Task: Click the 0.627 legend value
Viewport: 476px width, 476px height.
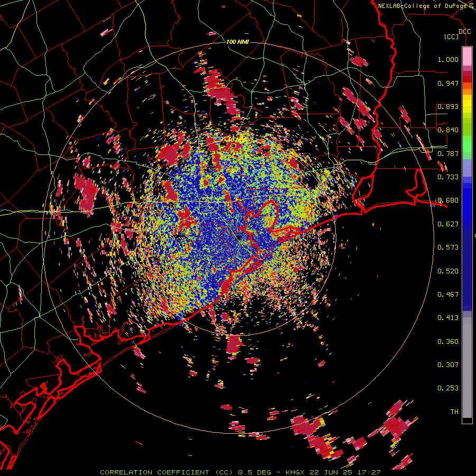Action: tap(448, 224)
